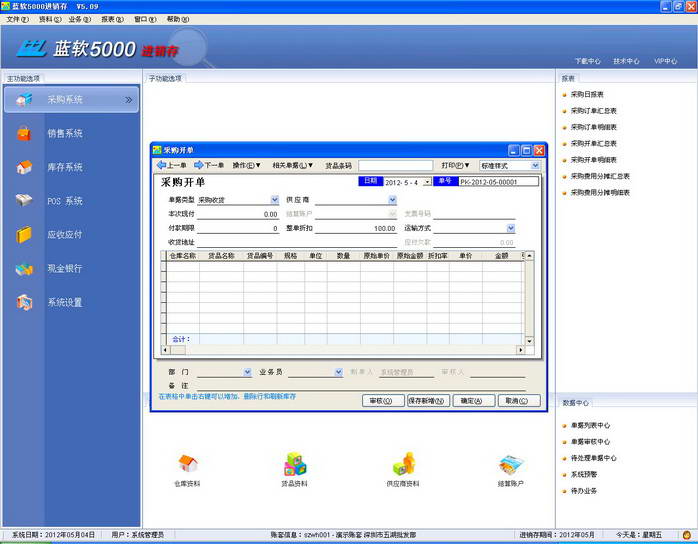
Task: Click the 货品资料 cubes icon
Action: point(295,463)
